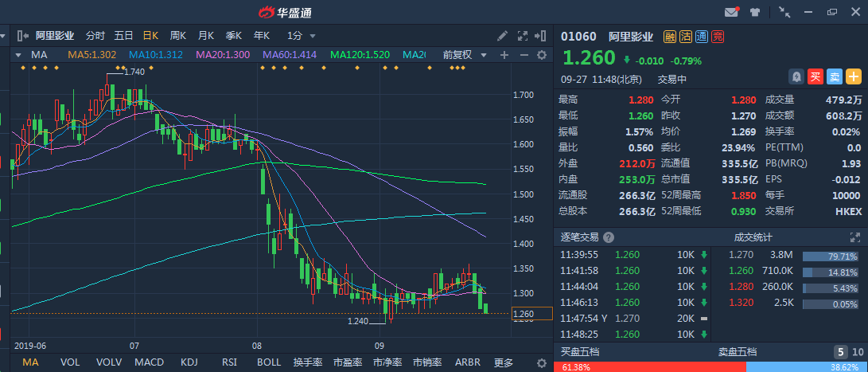Toggle the MACD indicator
This screenshot has width=868, height=372.
coord(150,362)
